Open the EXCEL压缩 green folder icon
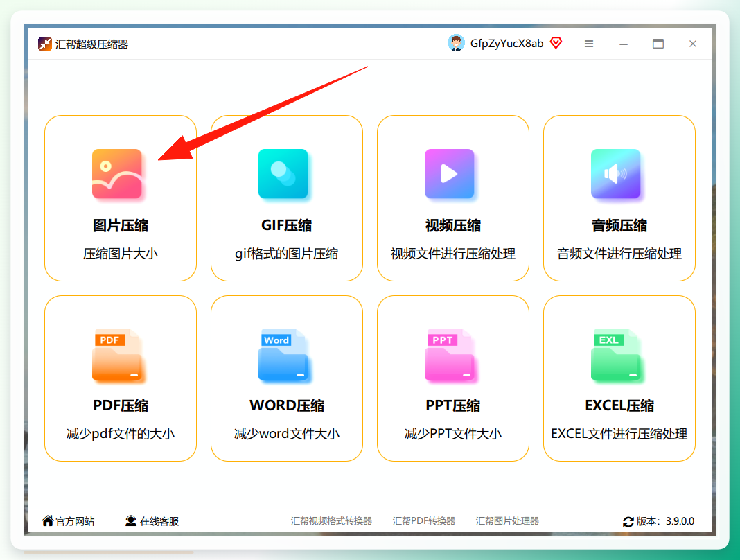 (x=615, y=354)
